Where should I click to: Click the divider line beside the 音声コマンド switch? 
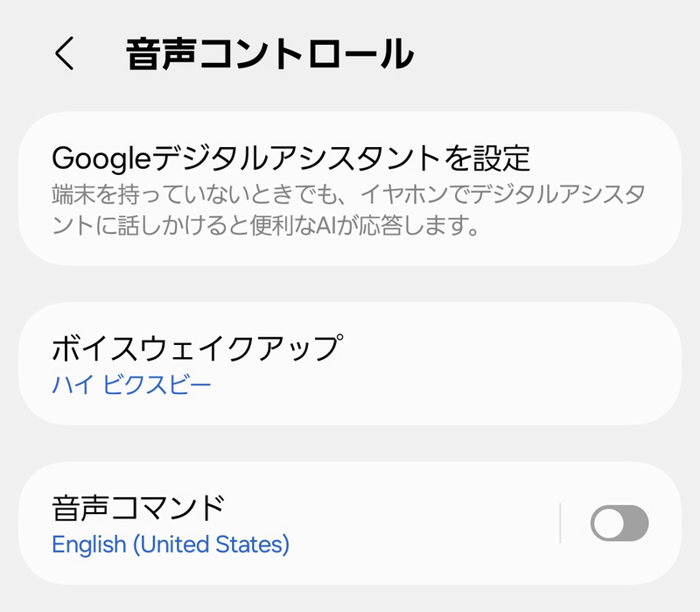click(560, 524)
